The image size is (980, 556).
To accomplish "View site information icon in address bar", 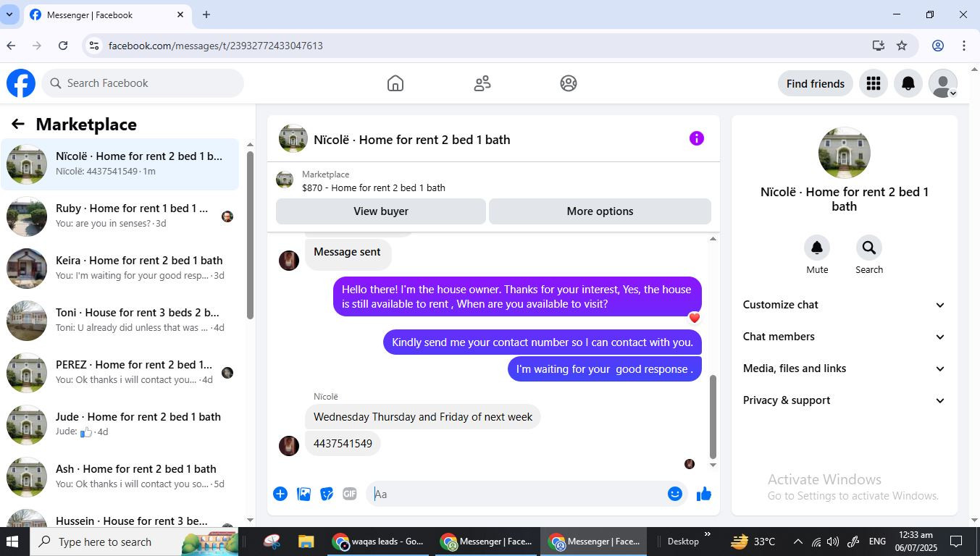I will (x=93, y=46).
